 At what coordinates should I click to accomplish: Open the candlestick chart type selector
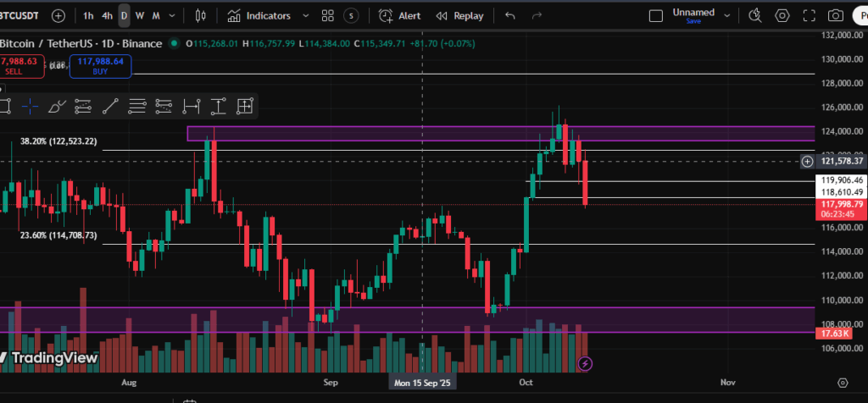pos(201,15)
